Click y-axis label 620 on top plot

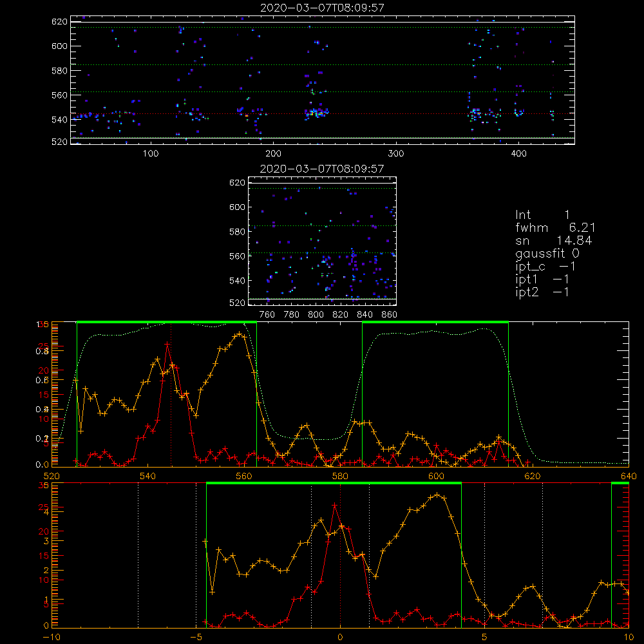coord(59,22)
